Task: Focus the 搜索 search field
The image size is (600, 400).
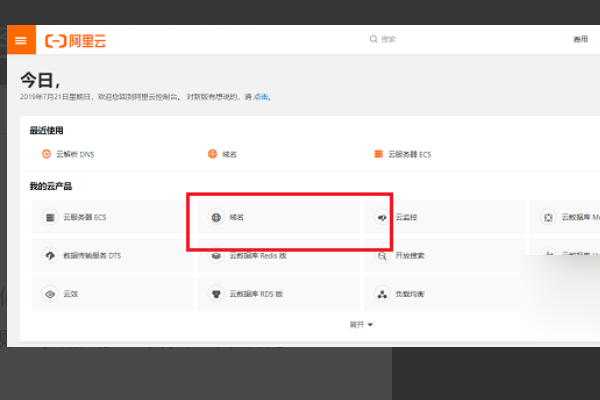Action: (x=388, y=39)
